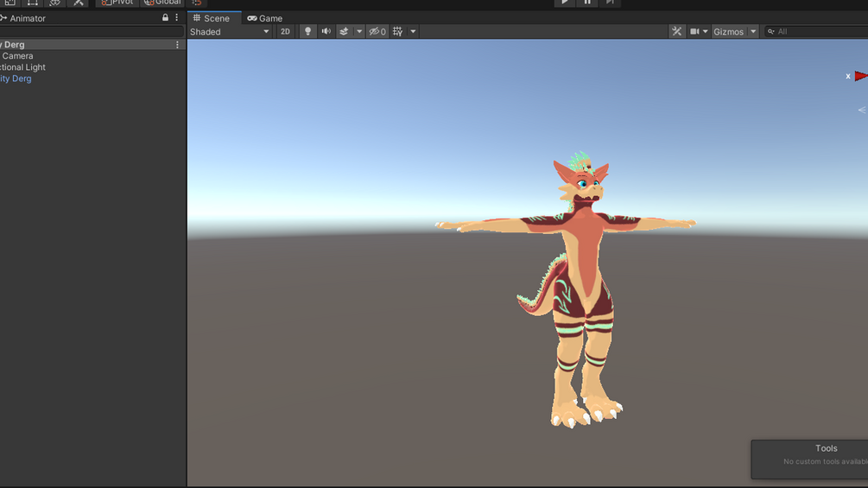This screenshot has width=868, height=488.
Task: Toggle grid snapping icon in toolbar
Action: point(197,3)
